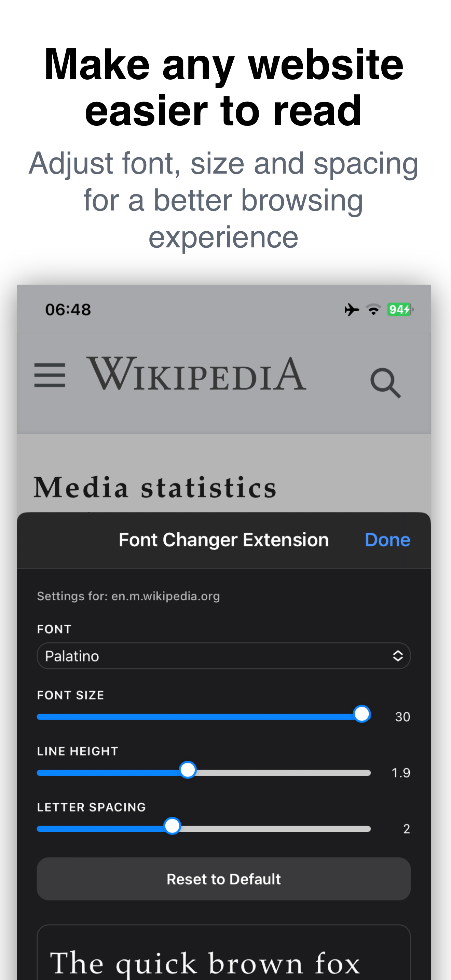Click the Font Changer Extension title
The image size is (451, 980).
[x=223, y=540]
